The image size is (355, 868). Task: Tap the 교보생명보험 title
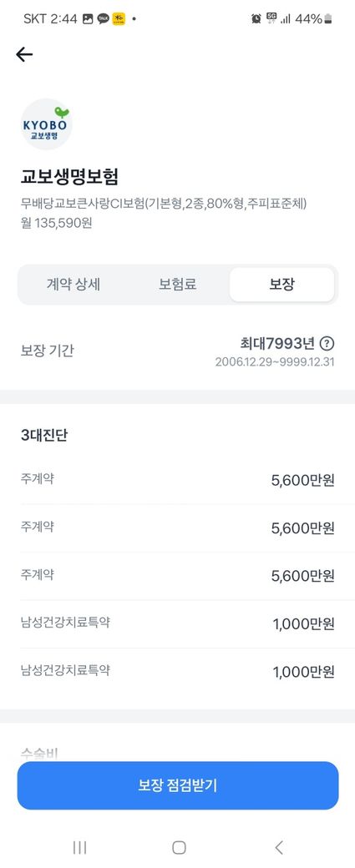pyautogui.click(x=69, y=177)
